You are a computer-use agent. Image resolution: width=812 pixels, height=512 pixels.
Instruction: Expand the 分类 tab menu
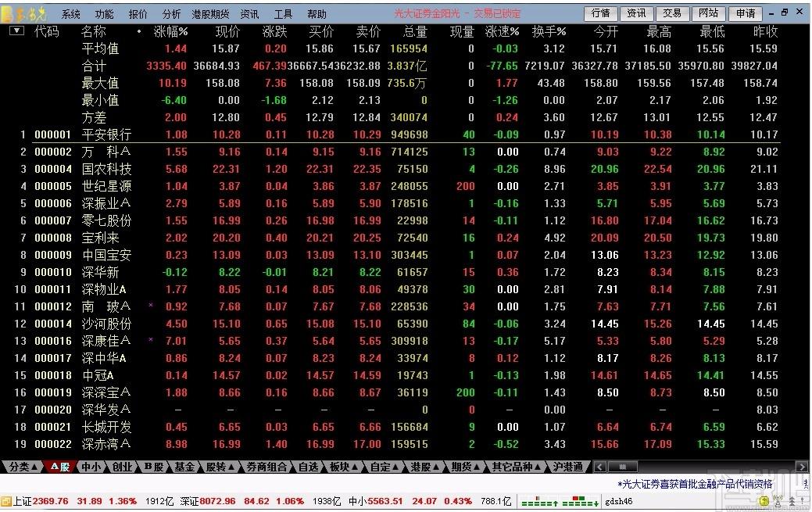[23, 467]
